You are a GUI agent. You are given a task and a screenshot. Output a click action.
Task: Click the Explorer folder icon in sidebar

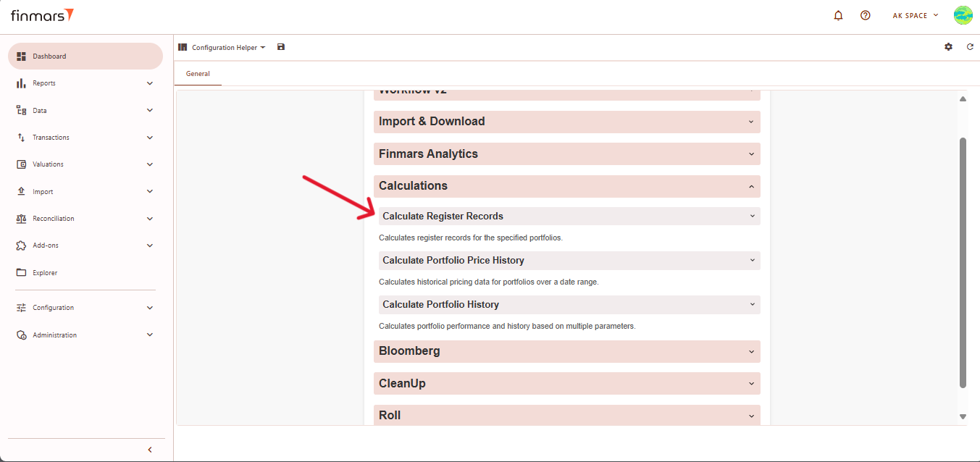(21, 273)
